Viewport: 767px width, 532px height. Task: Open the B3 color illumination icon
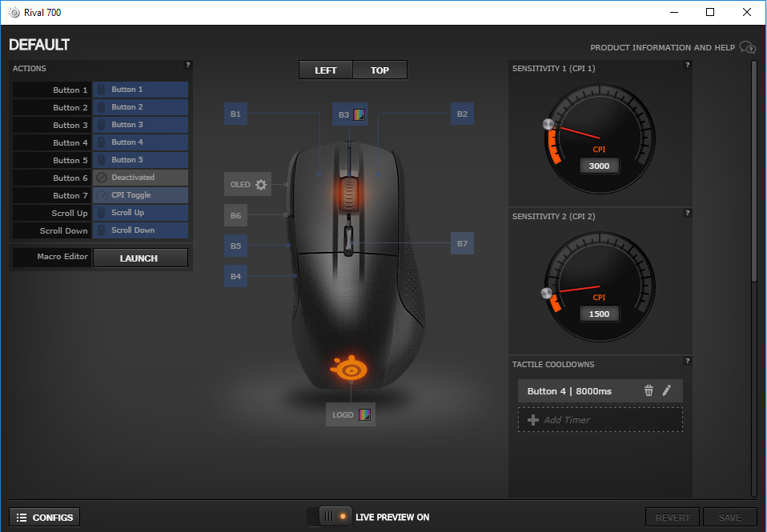359,114
